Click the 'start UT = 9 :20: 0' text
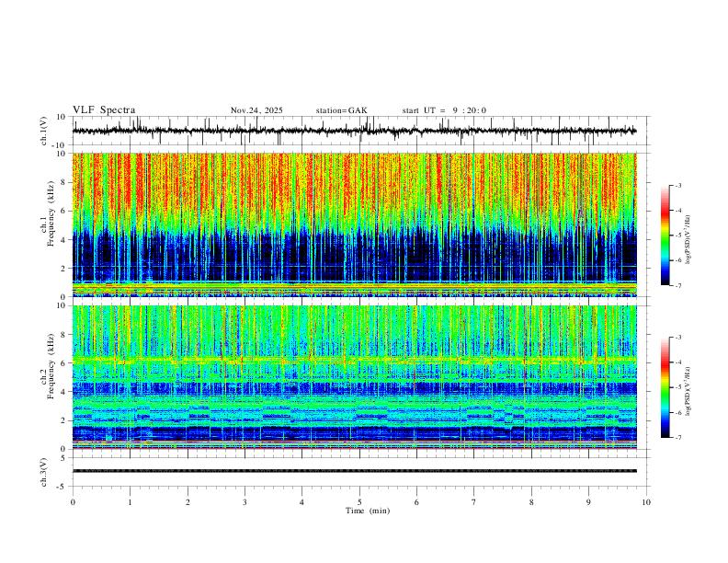 pos(444,110)
